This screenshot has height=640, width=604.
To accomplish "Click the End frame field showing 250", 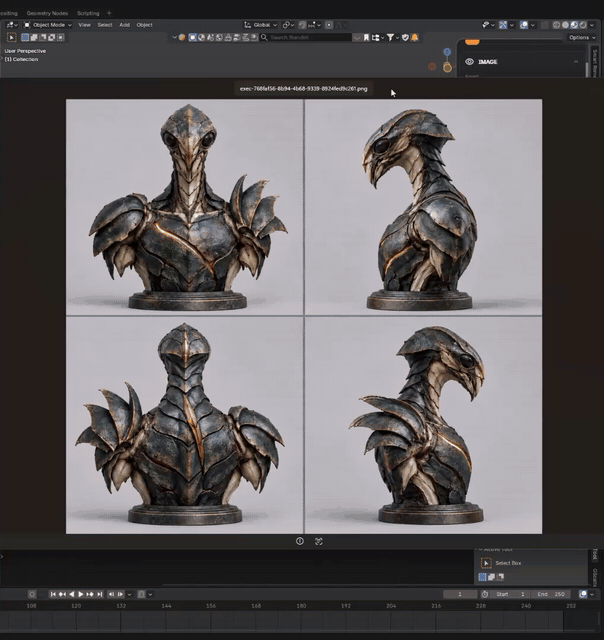I will click(551, 594).
